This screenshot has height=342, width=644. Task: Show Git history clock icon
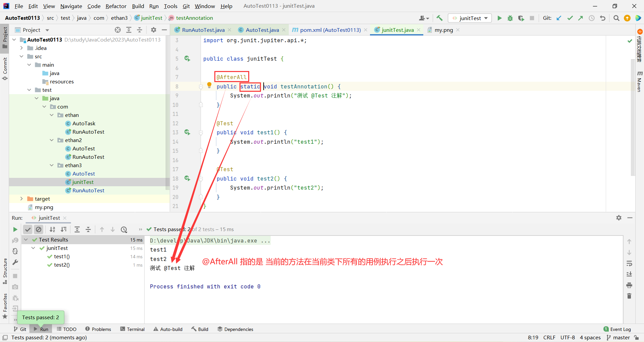pos(592,18)
